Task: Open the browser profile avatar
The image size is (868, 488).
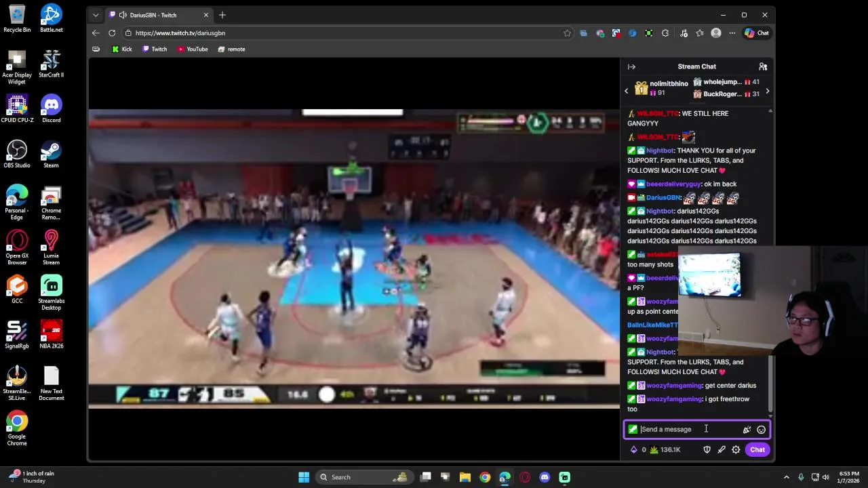Action: pos(716,33)
